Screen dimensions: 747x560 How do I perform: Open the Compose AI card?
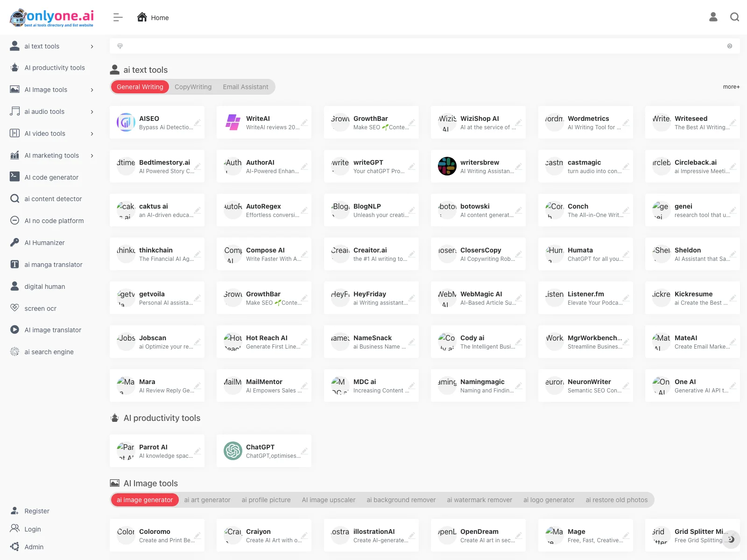pos(264,254)
